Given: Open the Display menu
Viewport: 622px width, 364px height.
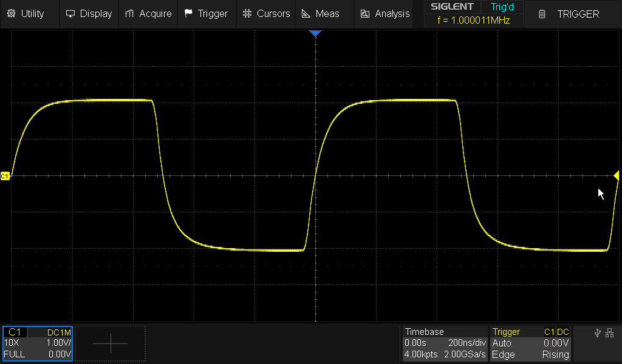Looking at the screenshot, I should [89, 13].
